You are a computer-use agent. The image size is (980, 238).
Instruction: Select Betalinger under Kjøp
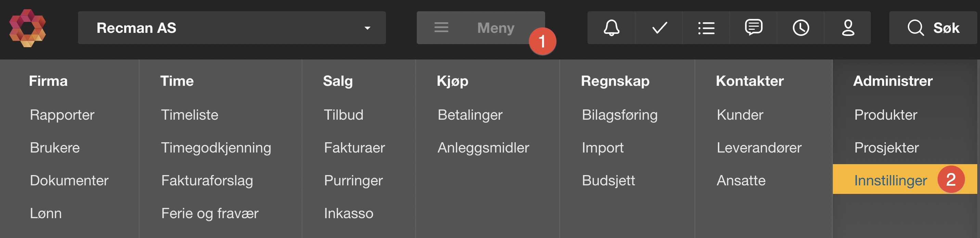click(470, 115)
